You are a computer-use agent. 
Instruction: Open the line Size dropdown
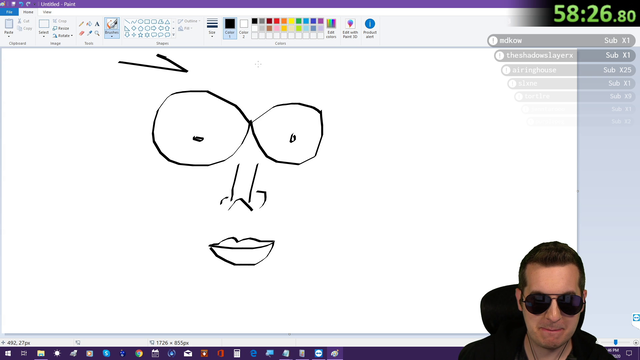point(212,27)
